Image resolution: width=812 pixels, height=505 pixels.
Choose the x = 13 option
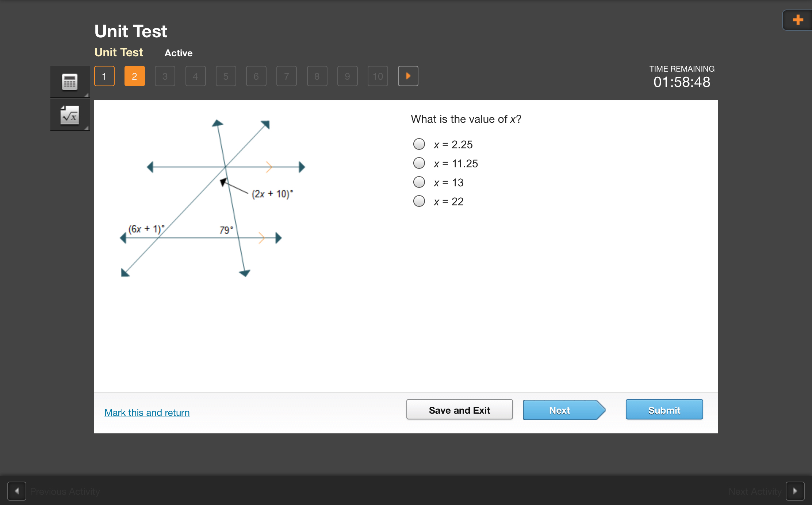click(x=419, y=182)
